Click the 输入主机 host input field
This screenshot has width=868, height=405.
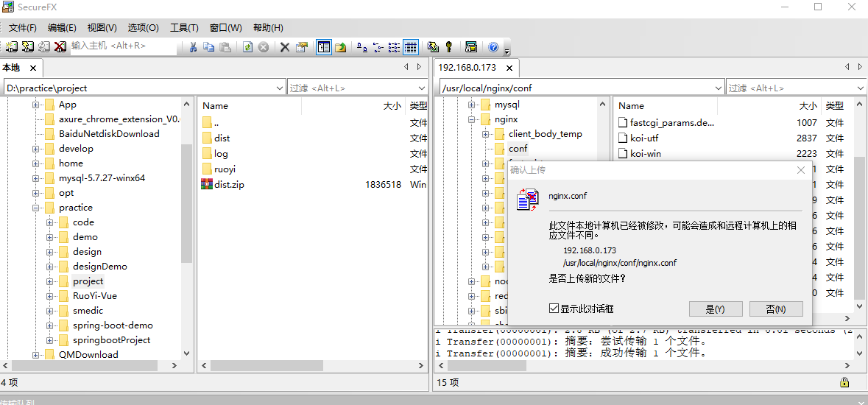click(124, 46)
